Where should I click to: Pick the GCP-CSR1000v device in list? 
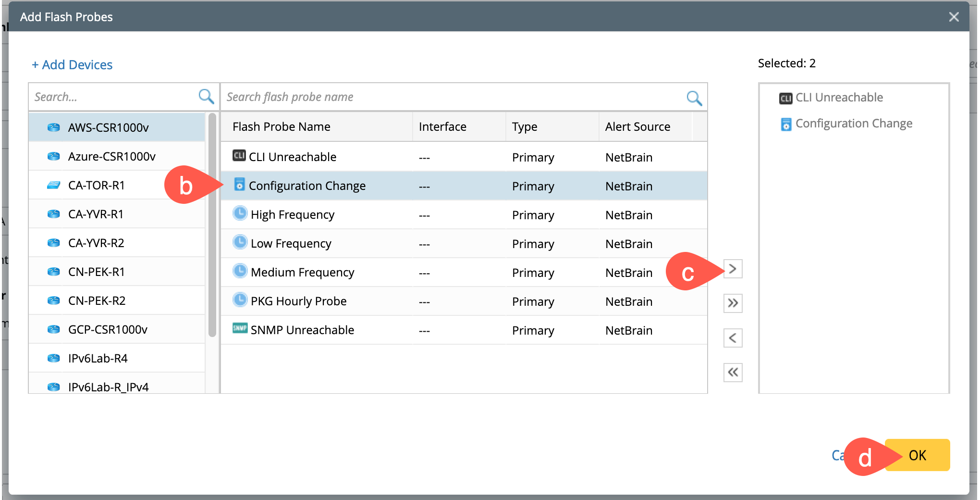pyautogui.click(x=108, y=330)
